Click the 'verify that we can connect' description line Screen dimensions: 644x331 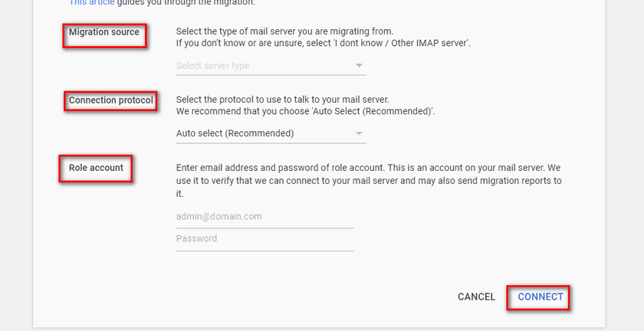(x=368, y=182)
